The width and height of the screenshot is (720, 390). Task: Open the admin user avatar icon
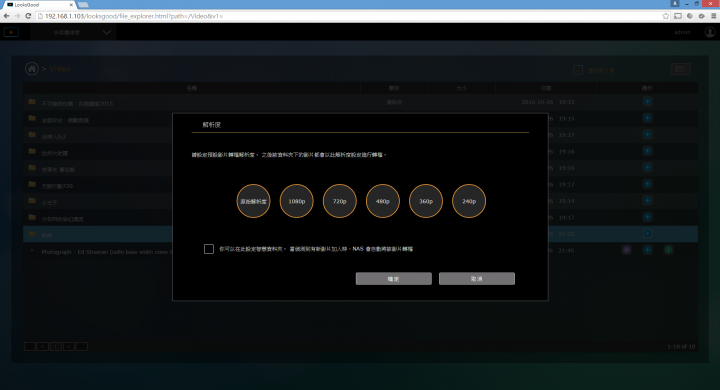tap(710, 32)
